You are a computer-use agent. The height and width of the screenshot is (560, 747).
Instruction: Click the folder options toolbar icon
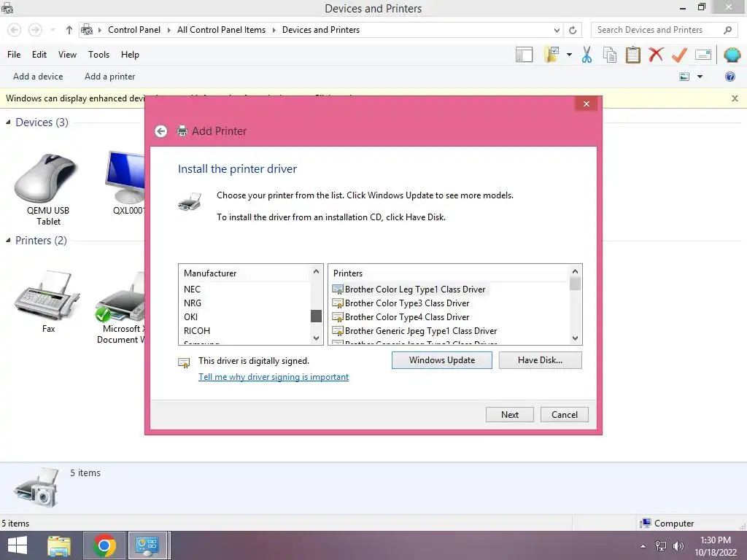(x=551, y=55)
